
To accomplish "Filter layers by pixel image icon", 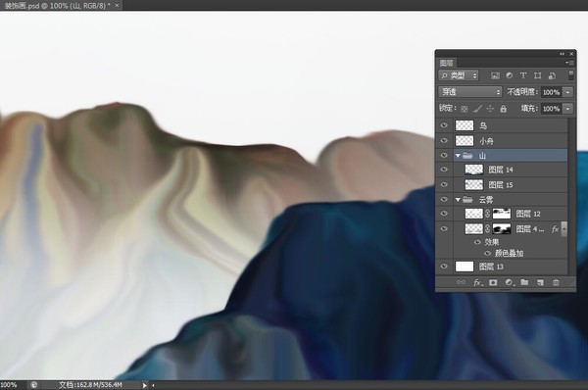I will (x=495, y=75).
